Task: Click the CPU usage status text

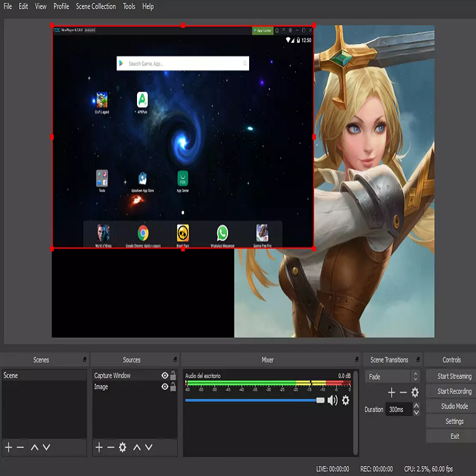Action: 428,469
